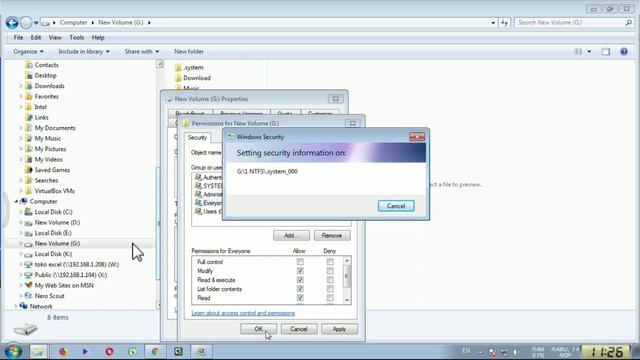The width and height of the screenshot is (640, 360).
Task: Check Deny for Read & execute
Action: point(330,280)
